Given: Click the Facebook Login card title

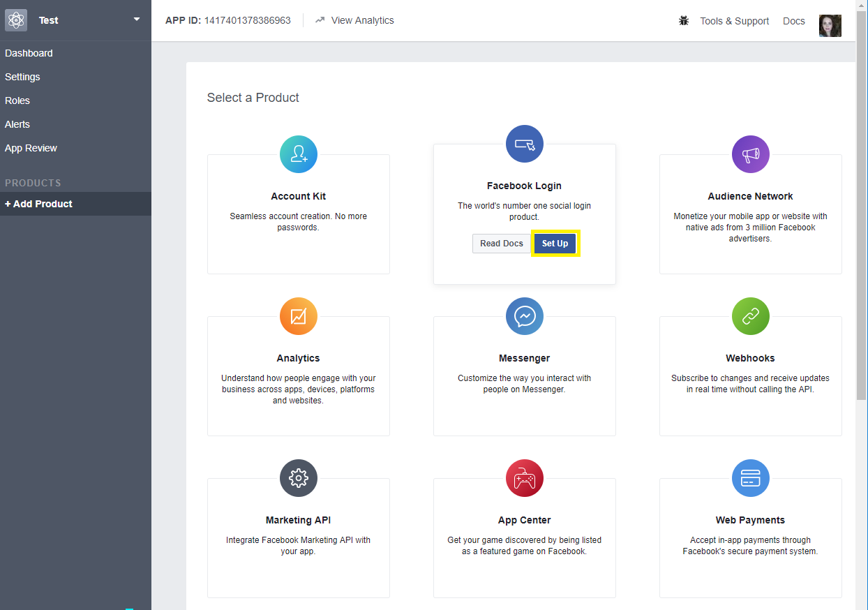Looking at the screenshot, I should (525, 186).
